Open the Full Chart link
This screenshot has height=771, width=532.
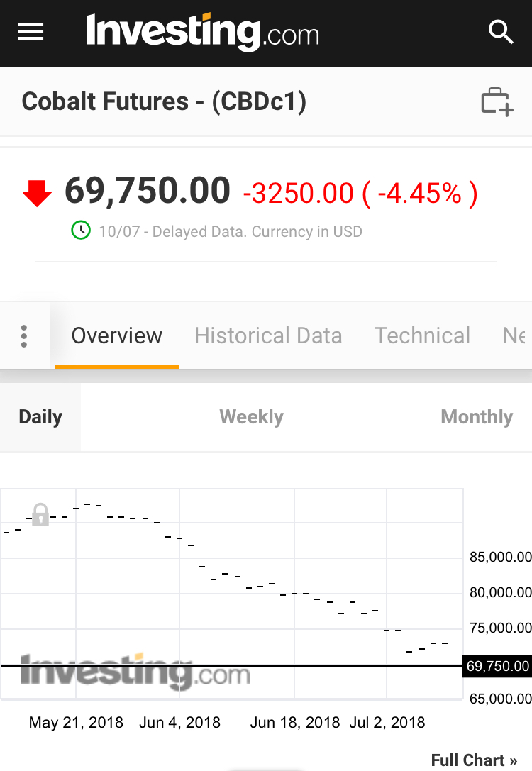(x=474, y=760)
